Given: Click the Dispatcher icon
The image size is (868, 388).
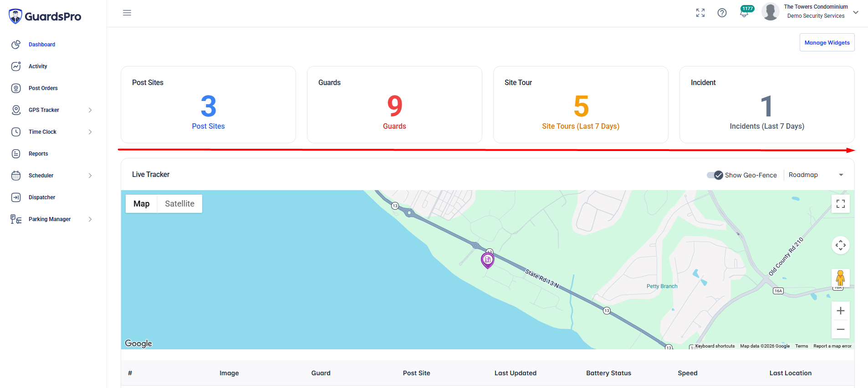Looking at the screenshot, I should (x=16, y=197).
